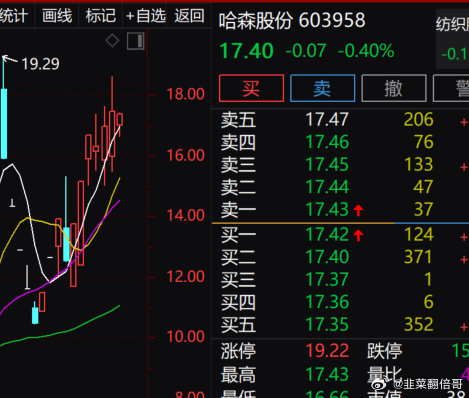Click the stock name 哈森股份 603958
This screenshot has height=398, width=469.
(x=292, y=21)
